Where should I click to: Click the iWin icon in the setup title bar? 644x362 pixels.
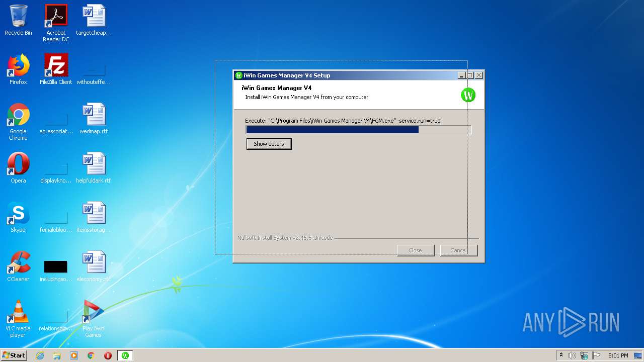(x=239, y=75)
